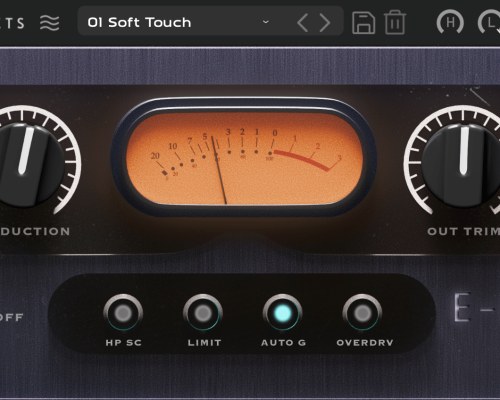
Task: Click the LIMIT label
Action: click(x=204, y=343)
